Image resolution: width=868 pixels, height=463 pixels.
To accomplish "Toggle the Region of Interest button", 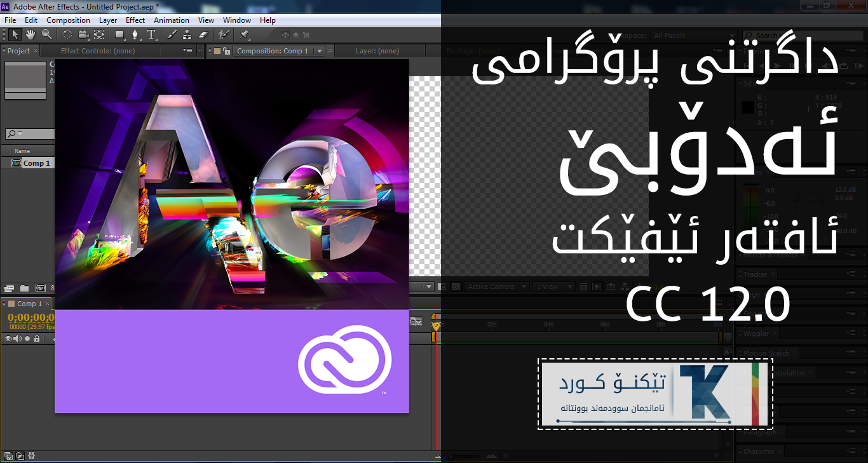I will click(442, 286).
